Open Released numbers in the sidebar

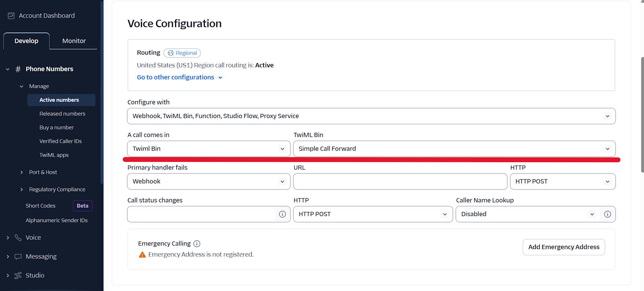[62, 114]
